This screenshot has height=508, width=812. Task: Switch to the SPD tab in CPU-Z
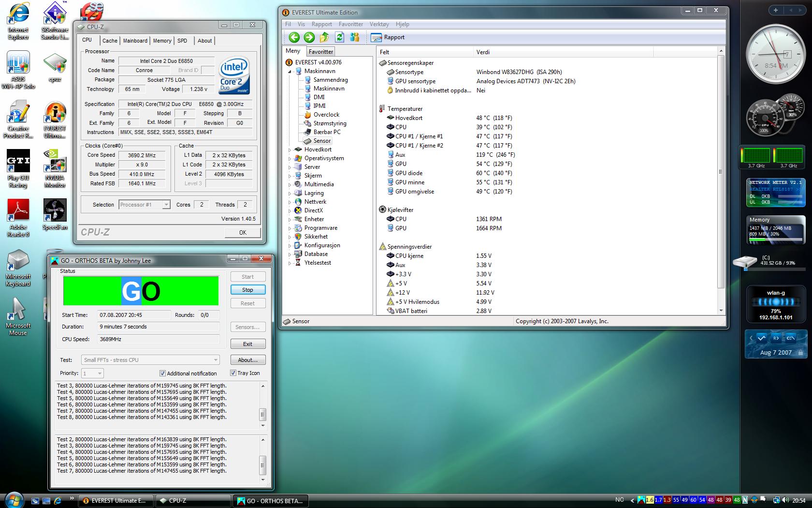182,41
